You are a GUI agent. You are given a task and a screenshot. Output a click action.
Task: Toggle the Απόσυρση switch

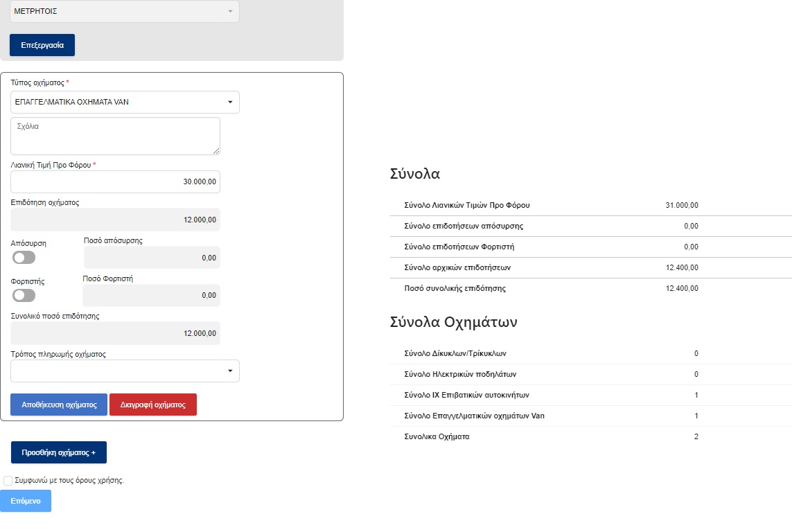coord(24,258)
